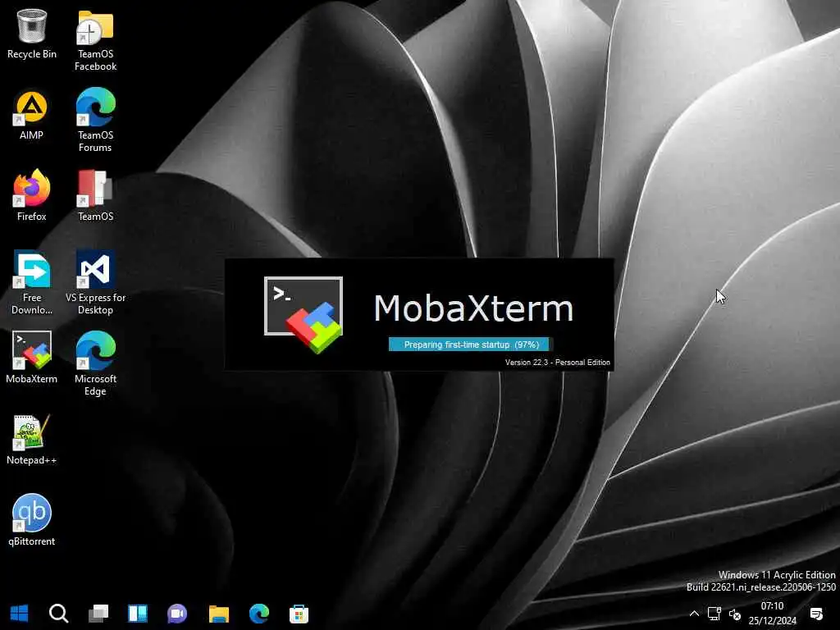Select the Firefox desktop icon
Image resolution: width=840 pixels, height=630 pixels.
click(32, 195)
